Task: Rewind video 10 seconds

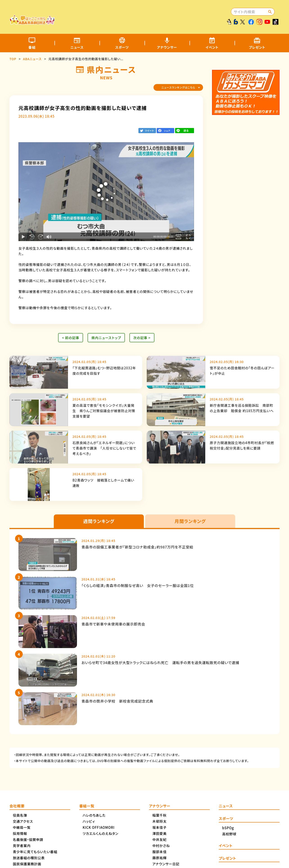Action: point(32,237)
